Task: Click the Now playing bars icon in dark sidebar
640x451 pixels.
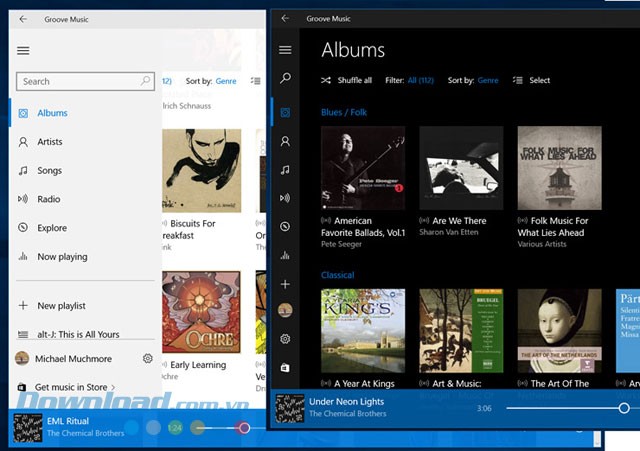Action: (285, 255)
